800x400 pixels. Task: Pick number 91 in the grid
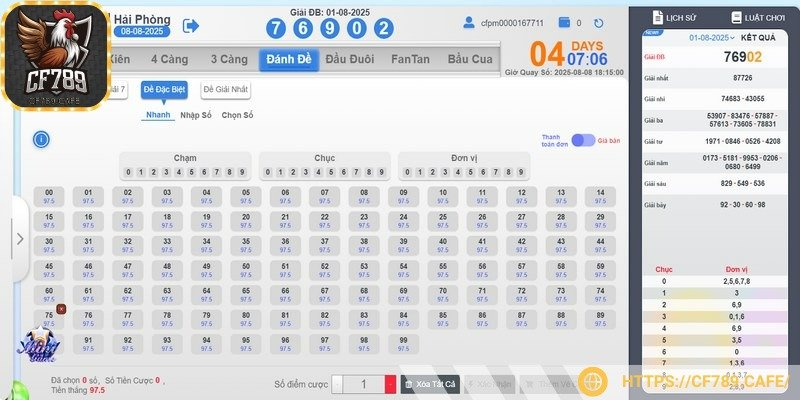click(88, 344)
